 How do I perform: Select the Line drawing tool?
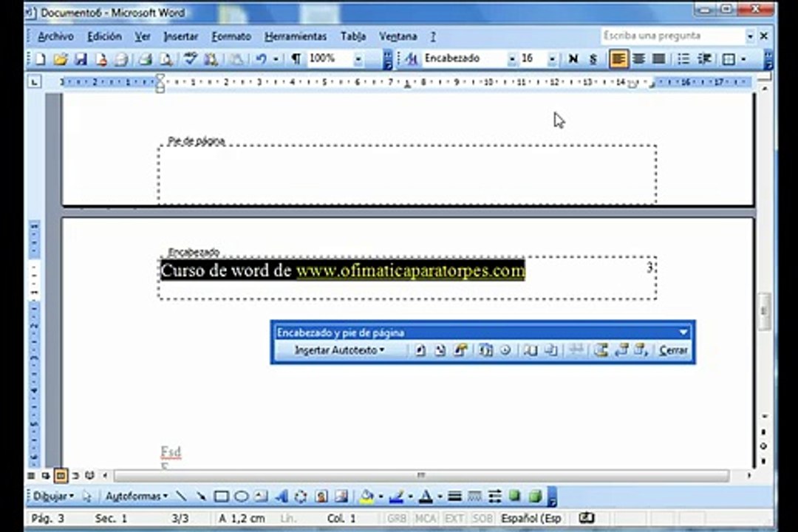[181, 496]
